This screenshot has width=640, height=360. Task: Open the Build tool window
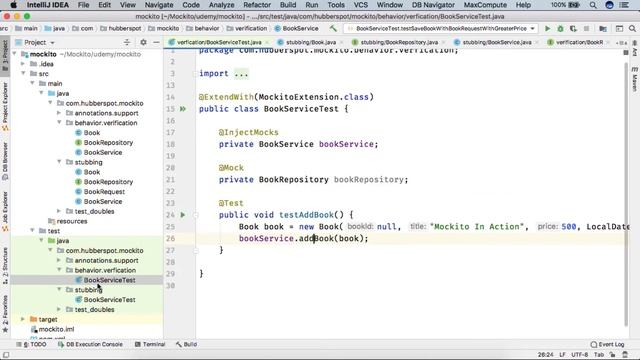click(186, 344)
